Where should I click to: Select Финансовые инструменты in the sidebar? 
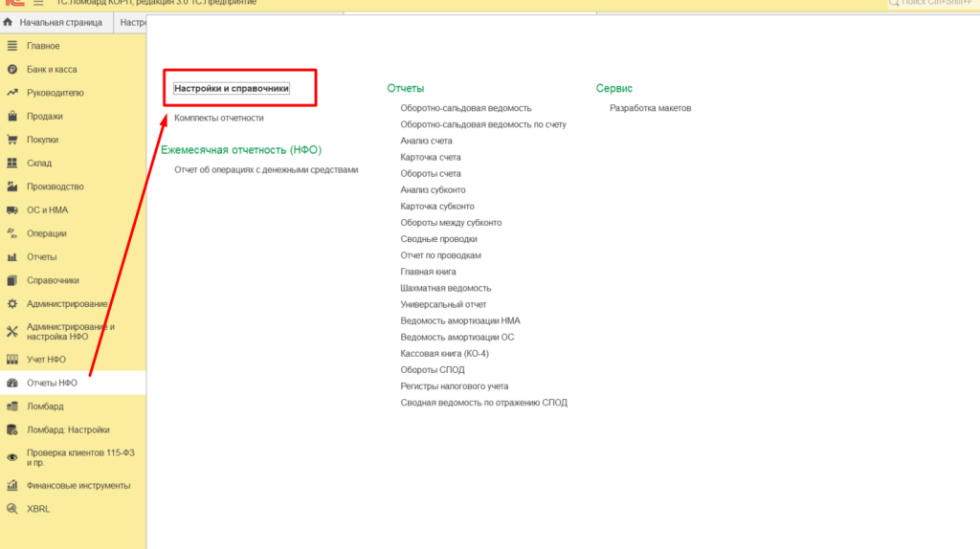[x=78, y=485]
